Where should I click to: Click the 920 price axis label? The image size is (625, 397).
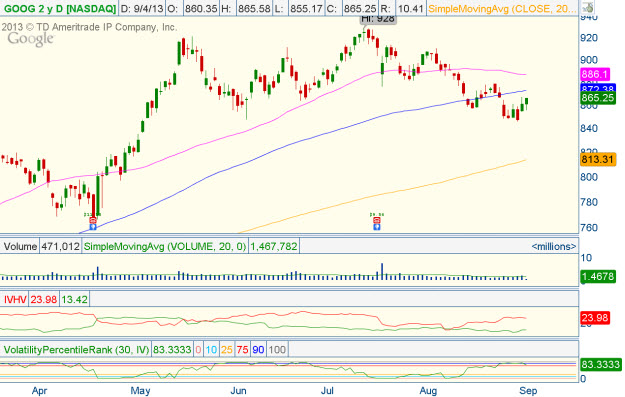coord(589,38)
